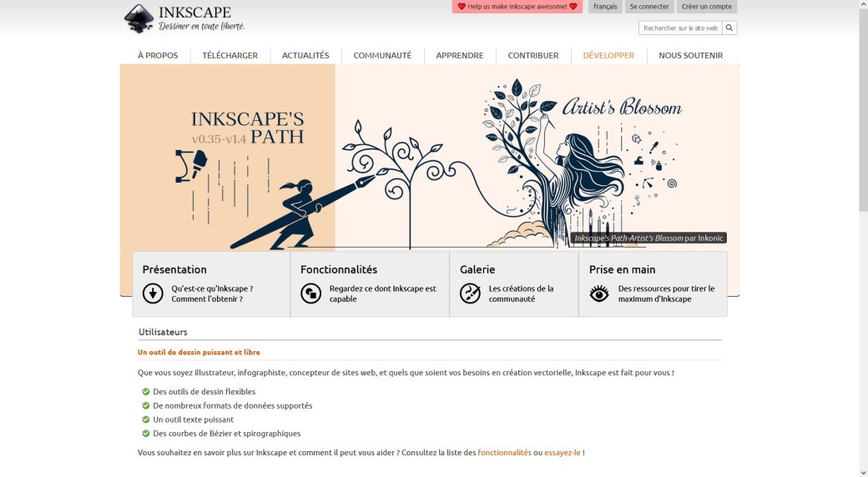Click the eye icon under Prise en main

point(599,294)
